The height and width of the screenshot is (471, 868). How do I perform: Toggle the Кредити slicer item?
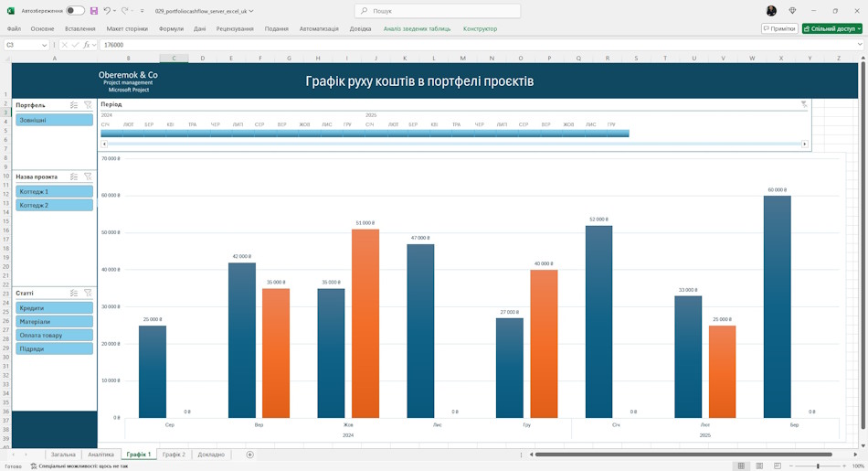54,307
